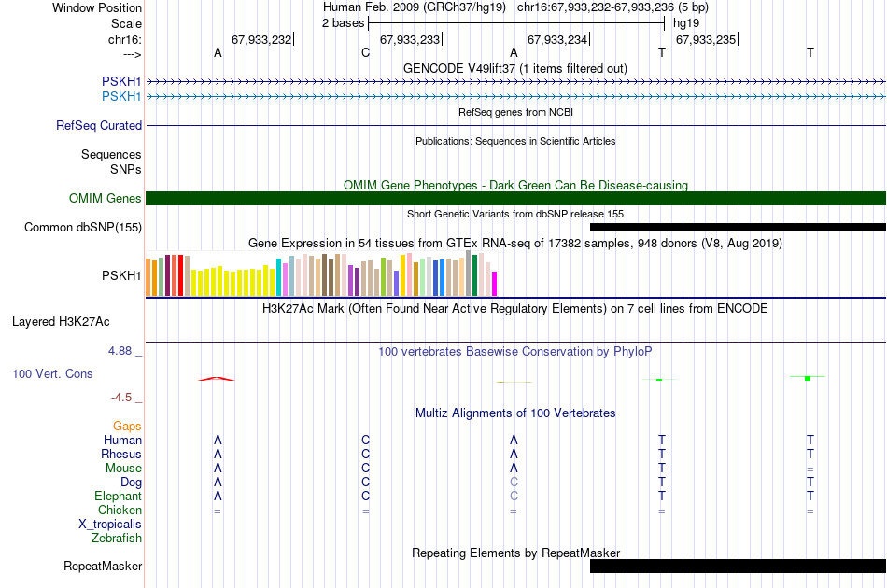Click the Human species label
This screenshot has height=588, width=887.
[122, 440]
